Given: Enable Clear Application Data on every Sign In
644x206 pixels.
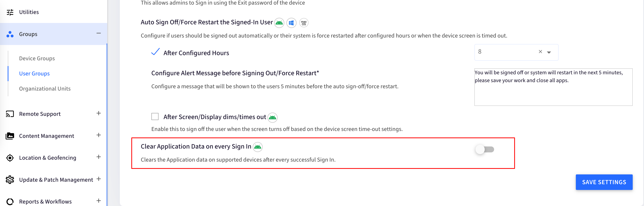Looking at the screenshot, I should click(x=485, y=150).
